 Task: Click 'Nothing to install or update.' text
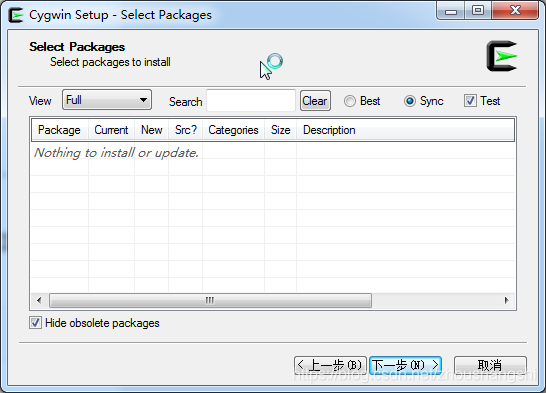pyautogui.click(x=116, y=153)
